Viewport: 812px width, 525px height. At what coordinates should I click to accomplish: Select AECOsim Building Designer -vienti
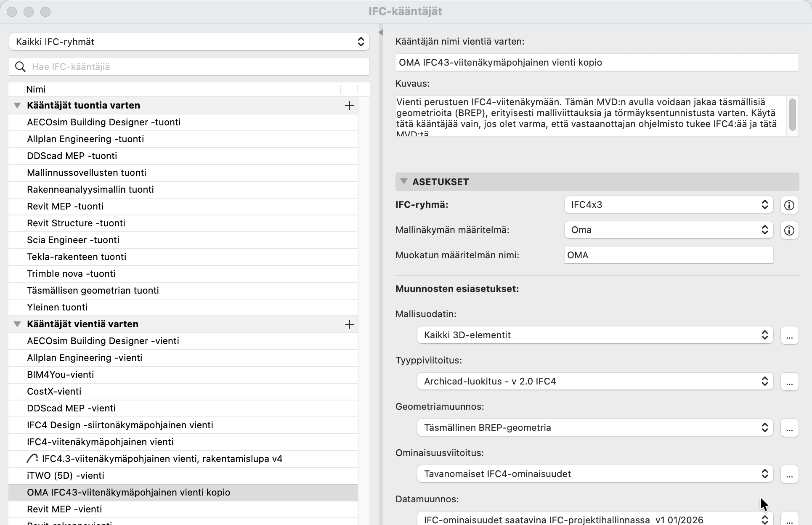point(183,341)
